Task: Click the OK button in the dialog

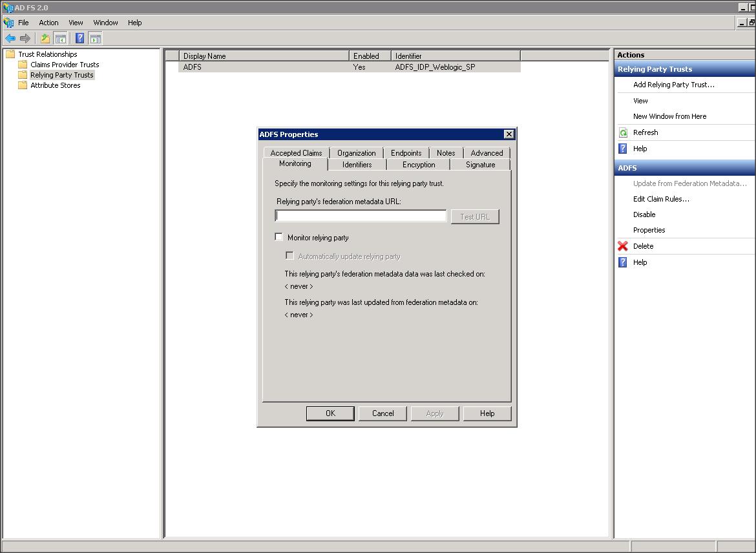Action: (x=330, y=413)
